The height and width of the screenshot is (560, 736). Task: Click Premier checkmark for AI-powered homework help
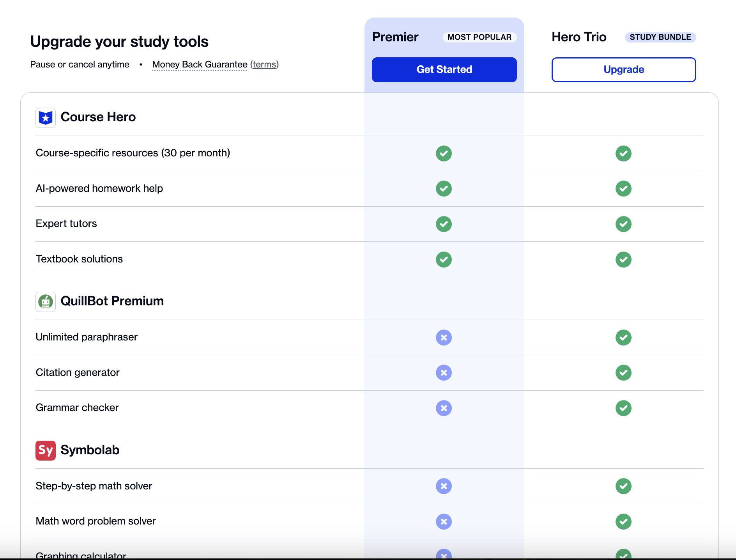pyautogui.click(x=444, y=188)
